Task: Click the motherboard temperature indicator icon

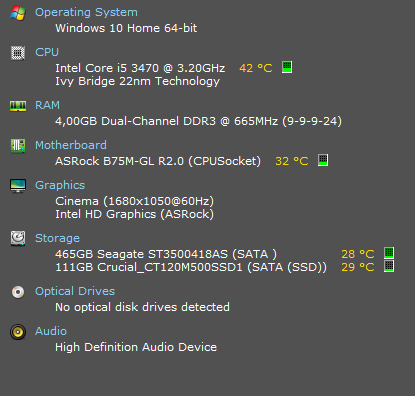Action: pyautogui.click(x=323, y=160)
